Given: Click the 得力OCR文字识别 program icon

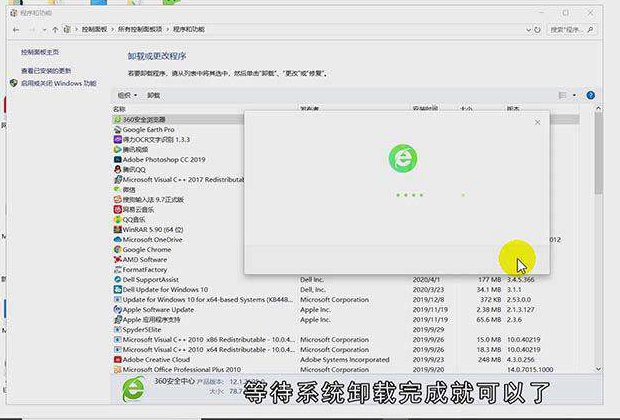Looking at the screenshot, I should click(x=117, y=139).
